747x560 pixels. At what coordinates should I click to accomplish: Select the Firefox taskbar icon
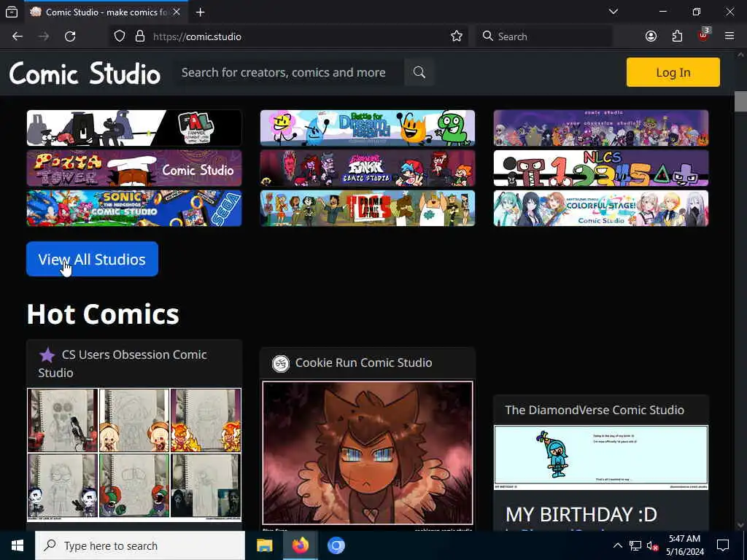point(300,545)
